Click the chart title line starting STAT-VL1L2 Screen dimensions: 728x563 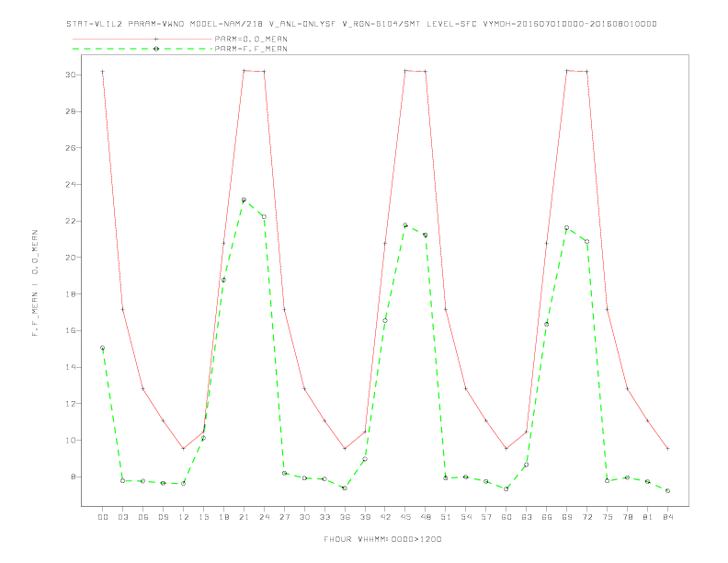click(x=361, y=24)
